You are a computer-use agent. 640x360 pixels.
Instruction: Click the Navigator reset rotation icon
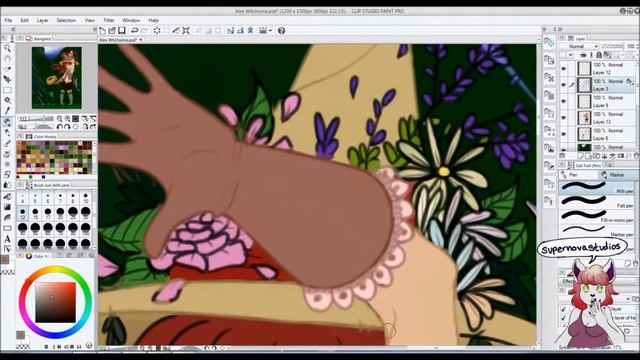tap(76, 127)
